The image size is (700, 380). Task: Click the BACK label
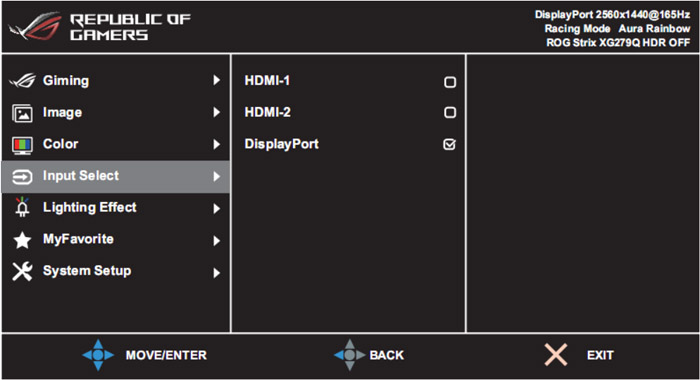(x=387, y=355)
